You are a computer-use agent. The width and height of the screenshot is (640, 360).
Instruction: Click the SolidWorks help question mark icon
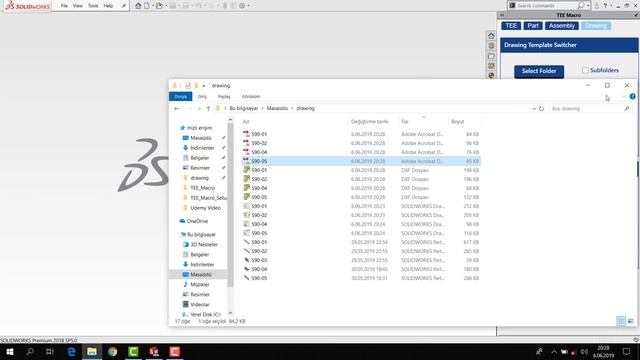pos(605,6)
